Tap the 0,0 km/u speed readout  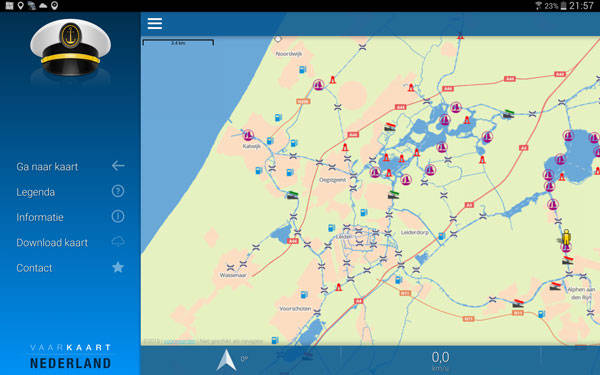tap(440, 361)
